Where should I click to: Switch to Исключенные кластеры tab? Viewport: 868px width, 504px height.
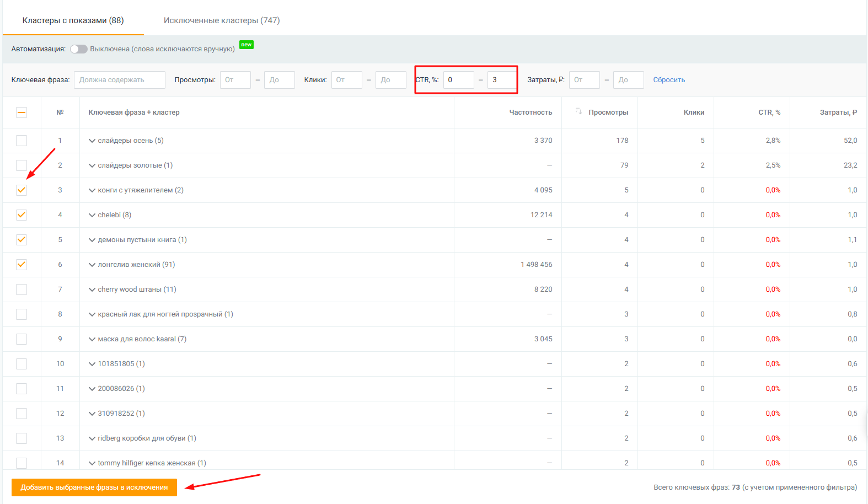click(222, 20)
